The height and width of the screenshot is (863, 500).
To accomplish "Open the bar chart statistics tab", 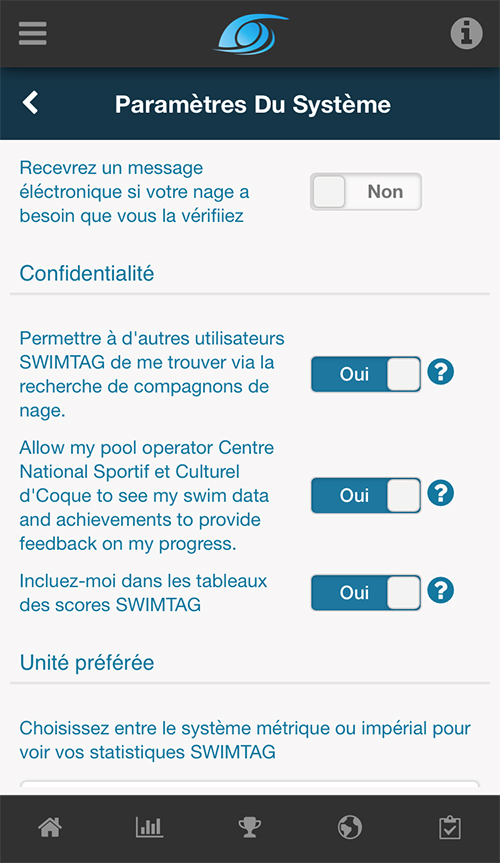I will coord(149,827).
